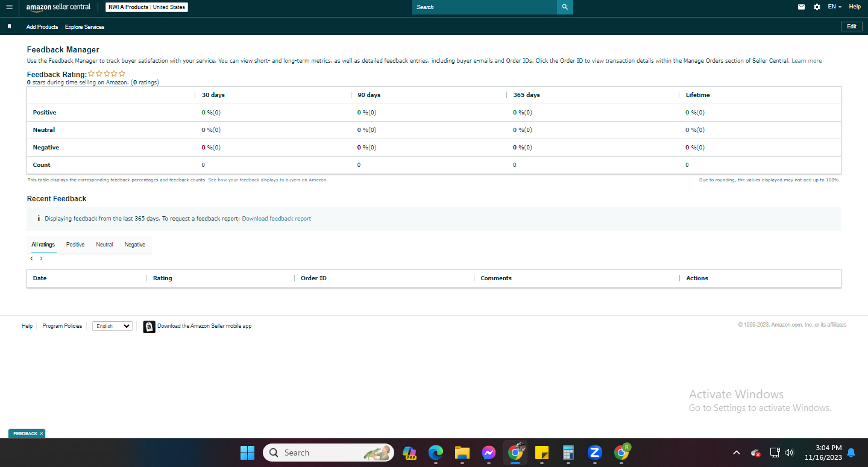
Task: Click the Negative row label in table
Action: tap(46, 148)
